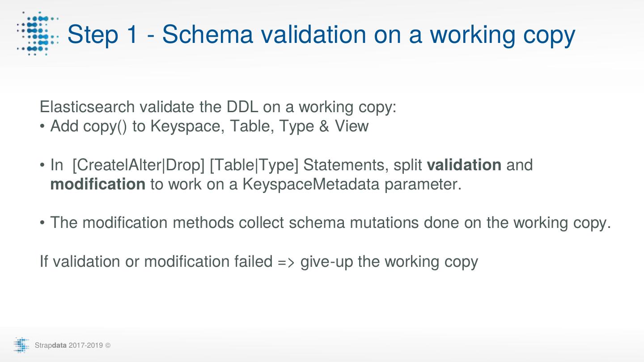Click the copyright symbol in the footer
Screen dimensions: 644x362
pos(108,346)
